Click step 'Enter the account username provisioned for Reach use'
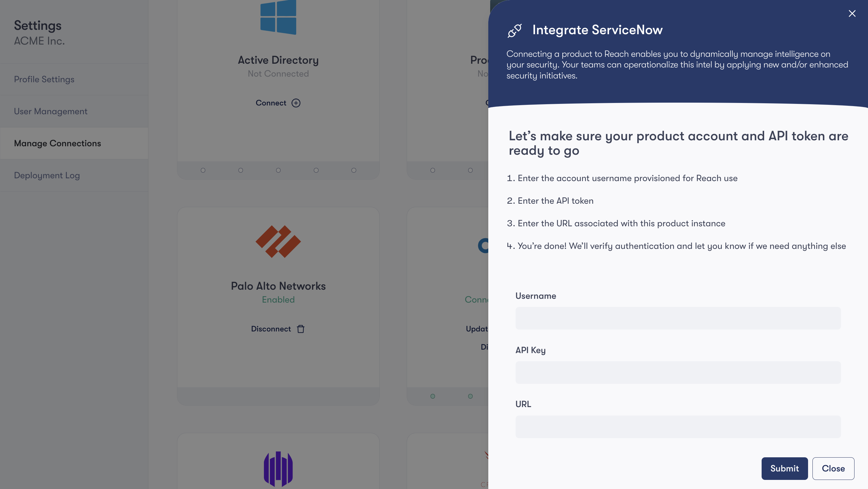This screenshot has height=489, width=868. point(627,178)
